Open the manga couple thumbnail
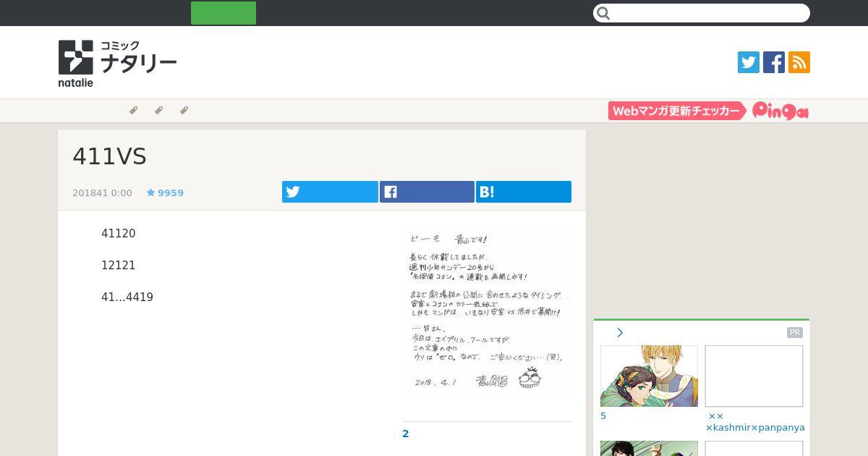Image resolution: width=868 pixels, height=456 pixels. pos(649,376)
